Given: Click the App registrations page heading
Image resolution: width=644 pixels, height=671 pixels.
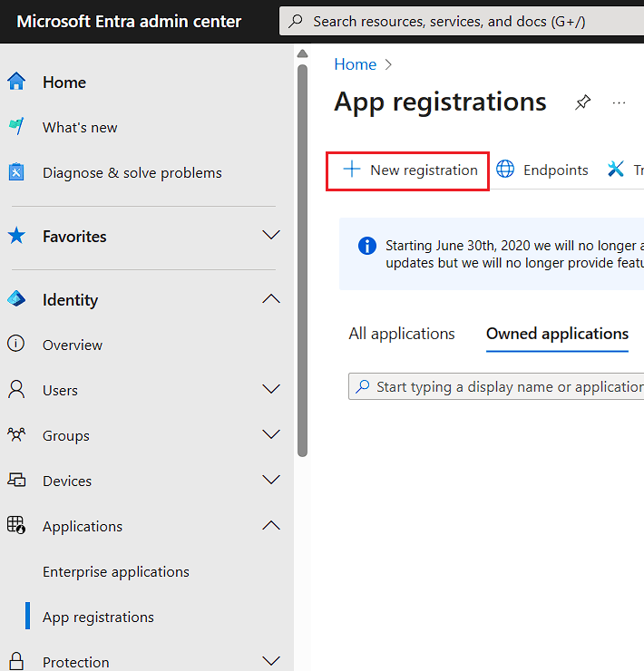Looking at the screenshot, I should pyautogui.click(x=440, y=102).
